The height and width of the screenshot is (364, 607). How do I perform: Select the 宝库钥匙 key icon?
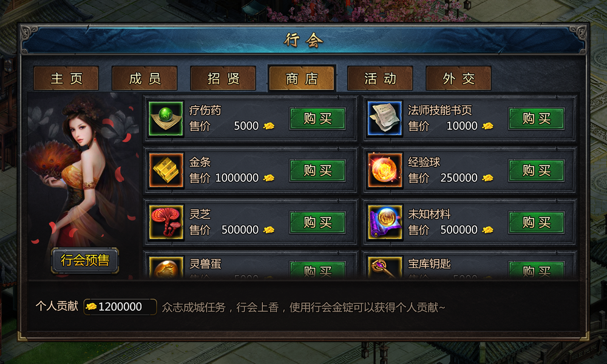pyautogui.click(x=385, y=268)
